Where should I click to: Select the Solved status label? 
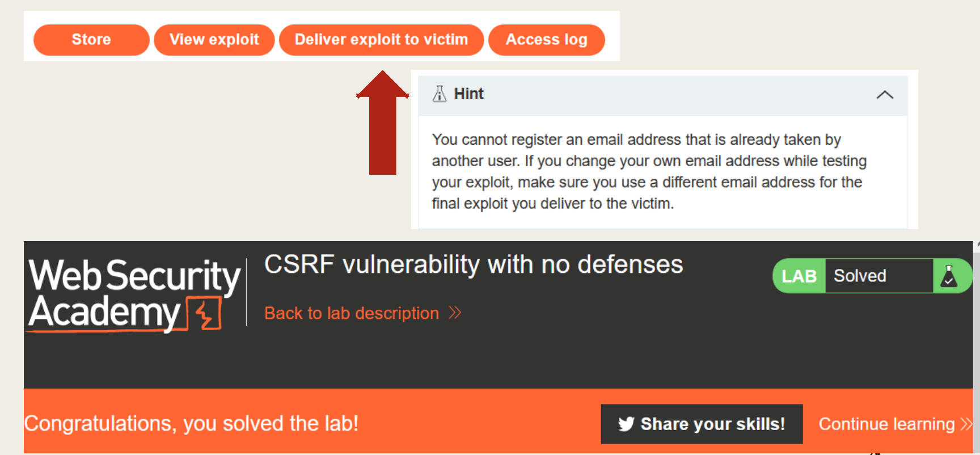point(860,276)
